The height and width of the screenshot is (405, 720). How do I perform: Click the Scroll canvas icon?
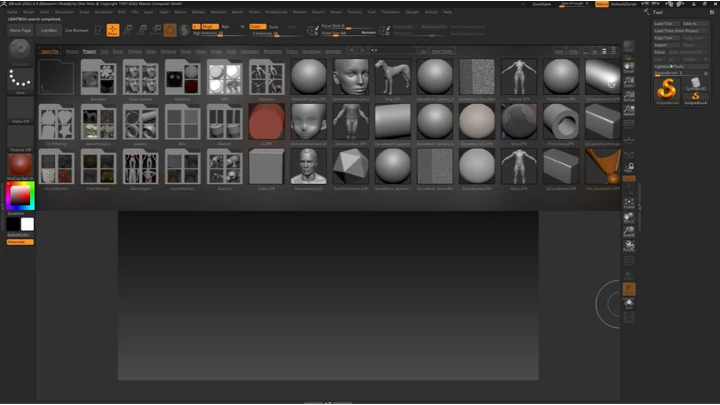pos(629,68)
